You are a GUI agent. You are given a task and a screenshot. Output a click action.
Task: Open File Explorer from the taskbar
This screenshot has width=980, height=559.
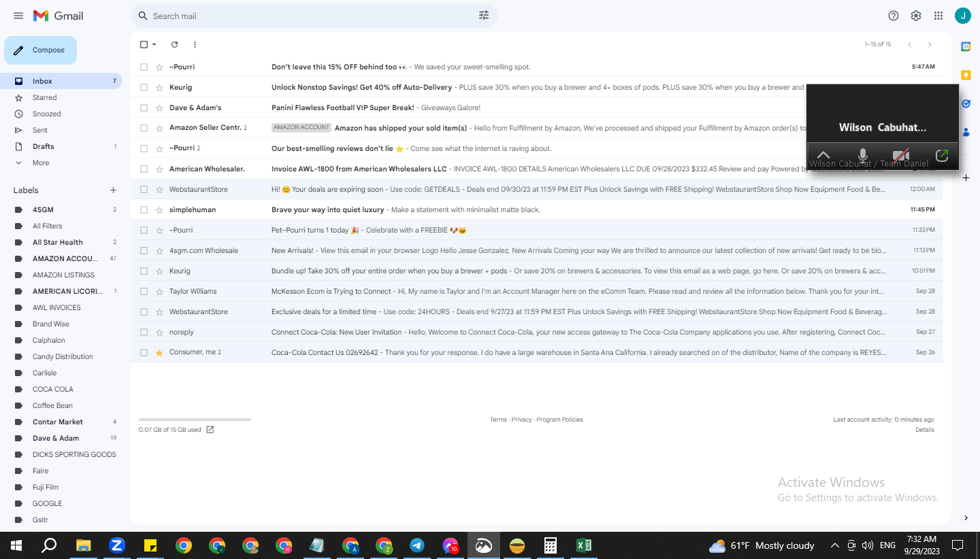(83, 545)
